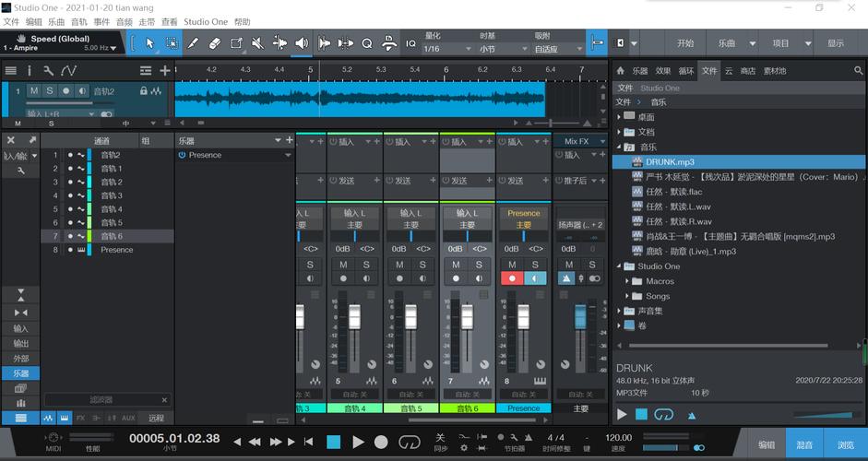
Task: Click the 乐曲 page button
Action: tap(727, 43)
